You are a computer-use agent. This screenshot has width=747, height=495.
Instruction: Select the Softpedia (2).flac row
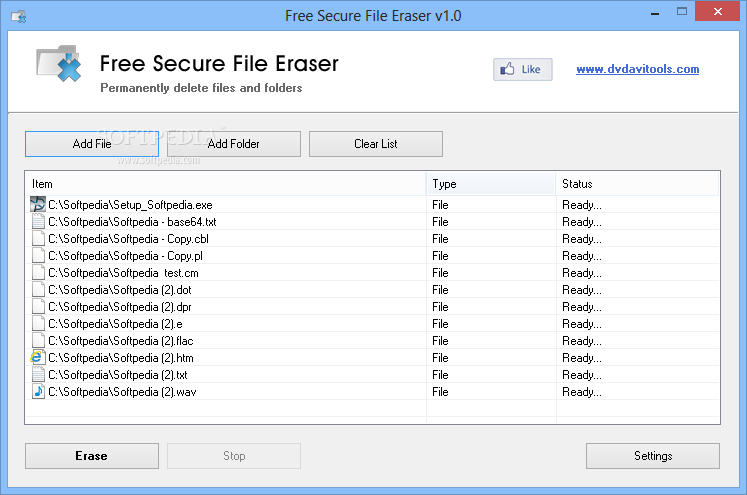pos(373,341)
